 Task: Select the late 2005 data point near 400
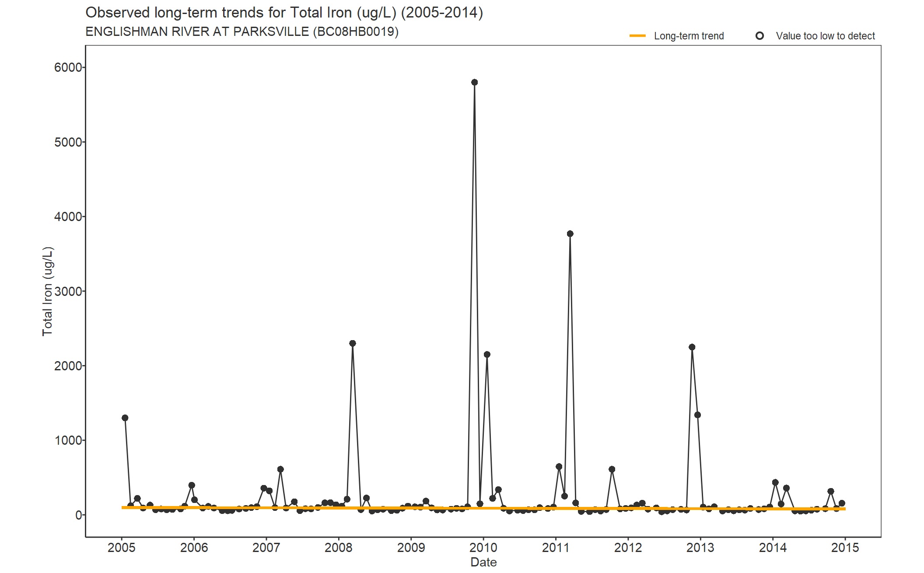click(x=192, y=485)
